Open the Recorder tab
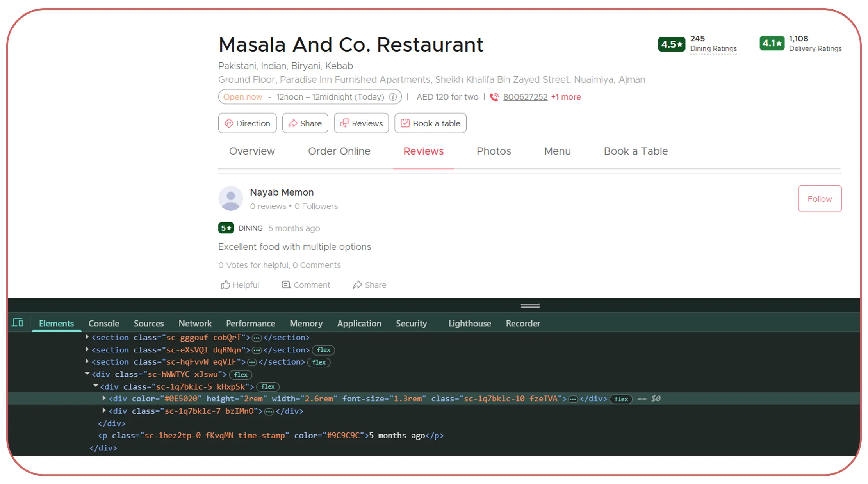This screenshot has width=868, height=484. tap(522, 324)
